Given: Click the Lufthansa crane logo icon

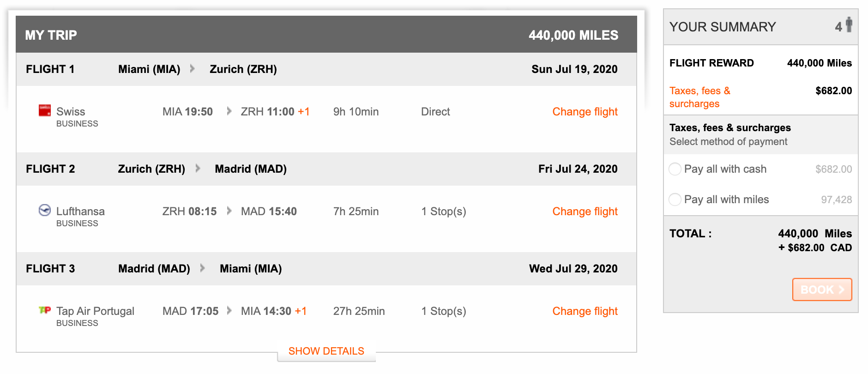Looking at the screenshot, I should 45,211.
